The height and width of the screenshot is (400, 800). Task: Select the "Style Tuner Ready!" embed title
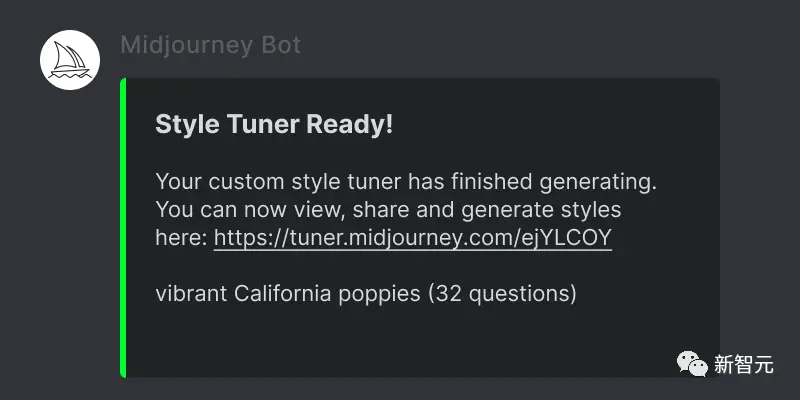274,124
